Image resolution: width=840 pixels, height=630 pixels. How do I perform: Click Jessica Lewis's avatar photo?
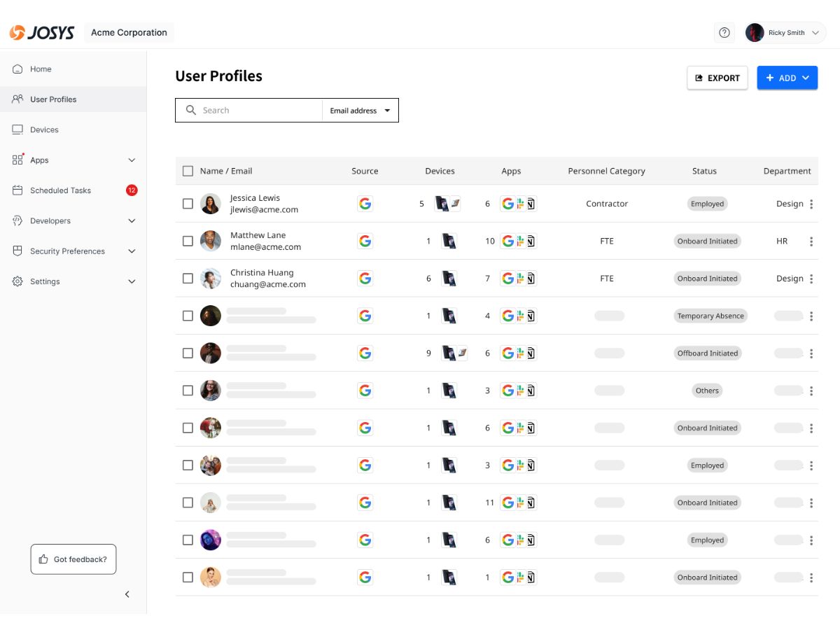click(211, 204)
